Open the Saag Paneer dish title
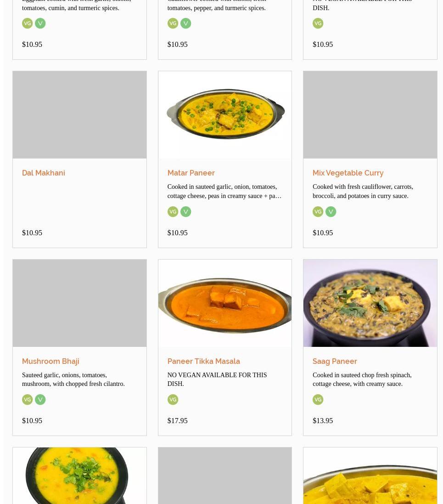 [x=335, y=362]
